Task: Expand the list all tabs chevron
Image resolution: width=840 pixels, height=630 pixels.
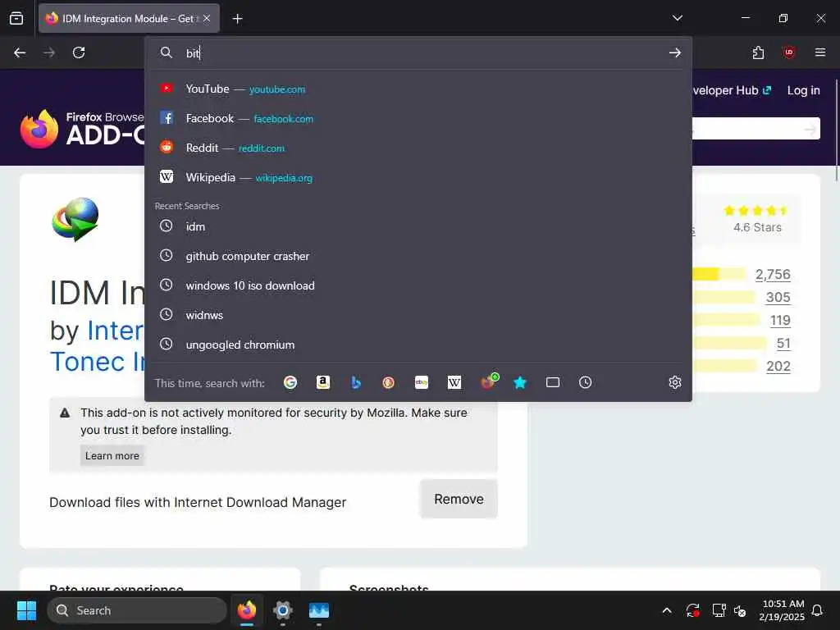Action: coord(677,18)
